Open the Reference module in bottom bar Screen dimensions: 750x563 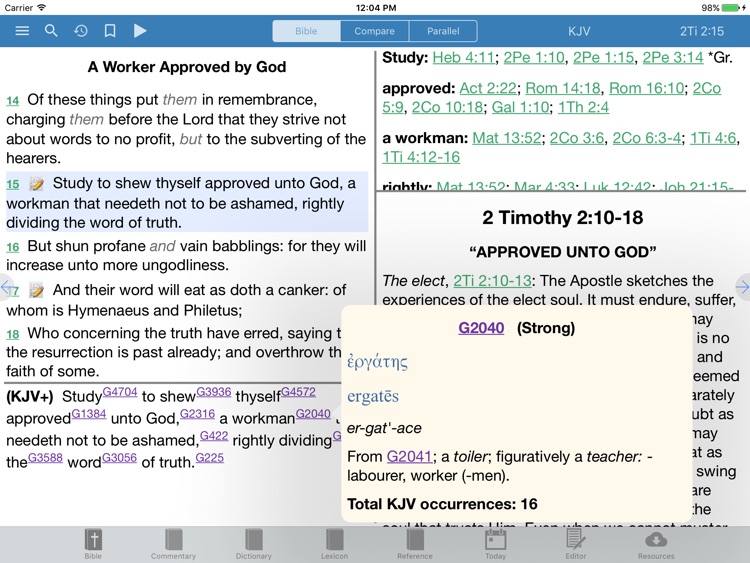point(415,544)
